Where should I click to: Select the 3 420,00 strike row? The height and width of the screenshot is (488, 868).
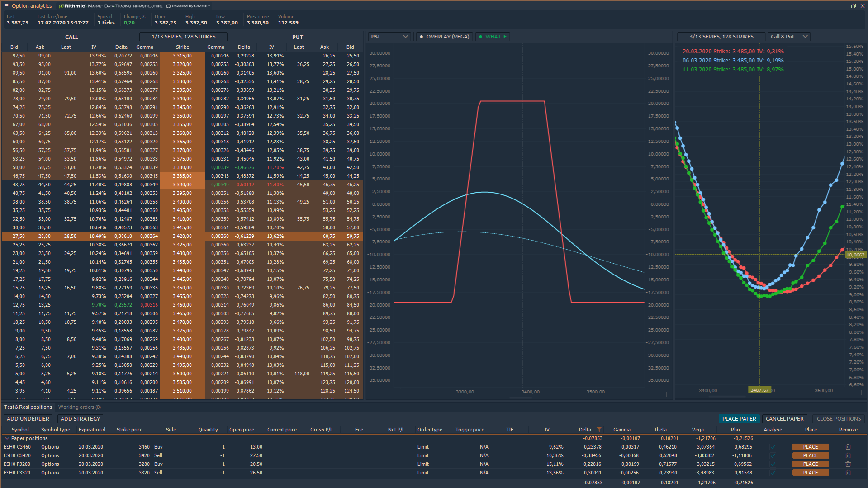(182, 236)
